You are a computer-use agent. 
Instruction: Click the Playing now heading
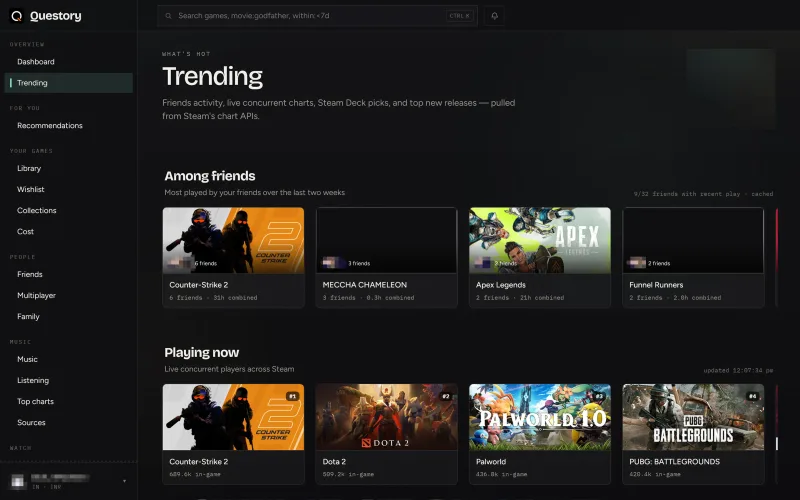pyautogui.click(x=202, y=353)
